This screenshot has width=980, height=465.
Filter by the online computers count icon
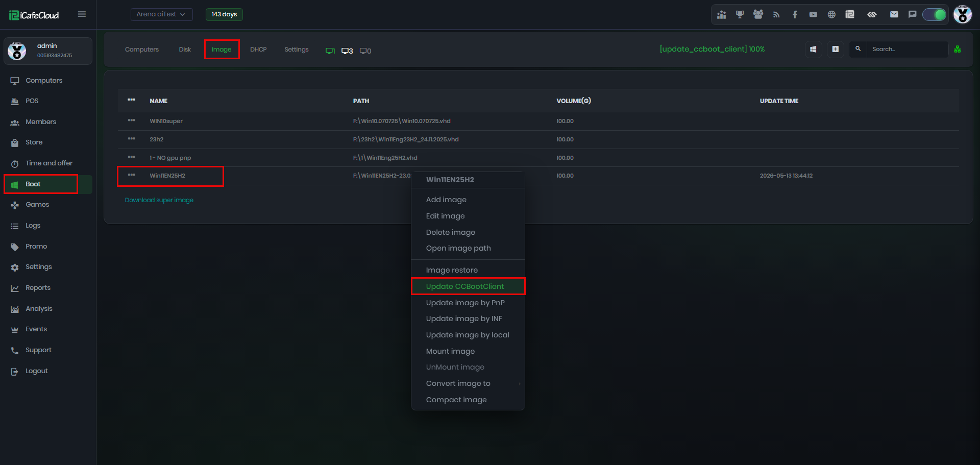(x=330, y=51)
